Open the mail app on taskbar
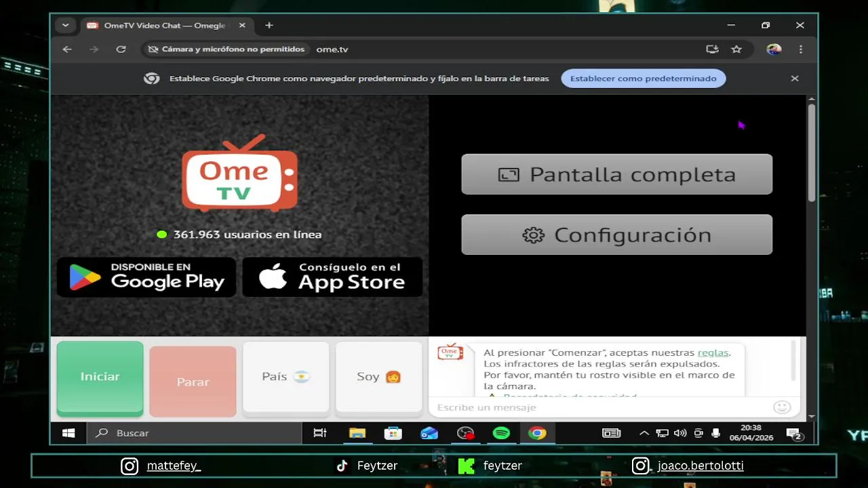The width and height of the screenshot is (868, 488). click(x=429, y=433)
